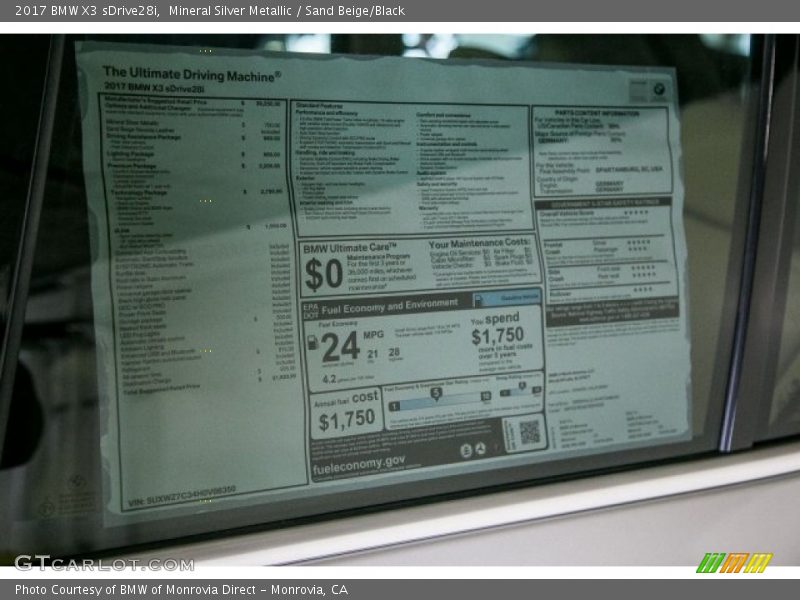Click The Ultimate Driving Machine heading
Image resolution: width=800 pixels, height=600 pixels.
191,73
